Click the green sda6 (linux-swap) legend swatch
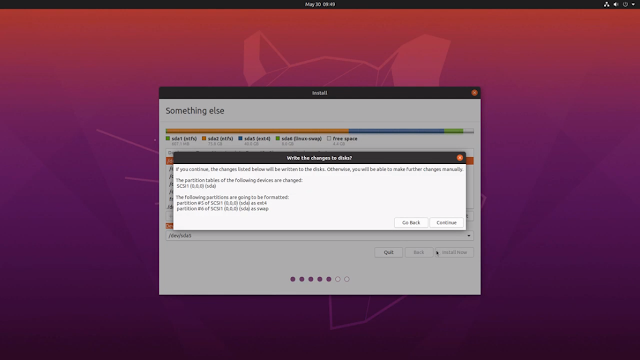This screenshot has width=640, height=360. point(278,138)
